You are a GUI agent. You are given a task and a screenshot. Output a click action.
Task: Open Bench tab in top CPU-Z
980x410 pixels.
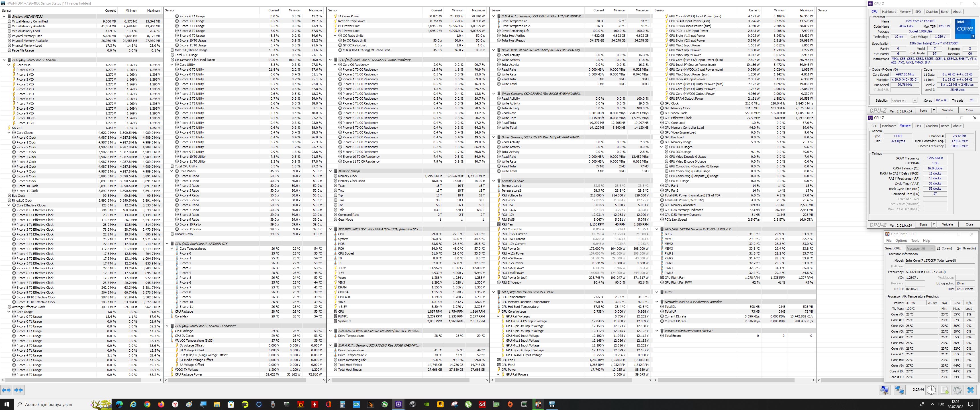945,12
